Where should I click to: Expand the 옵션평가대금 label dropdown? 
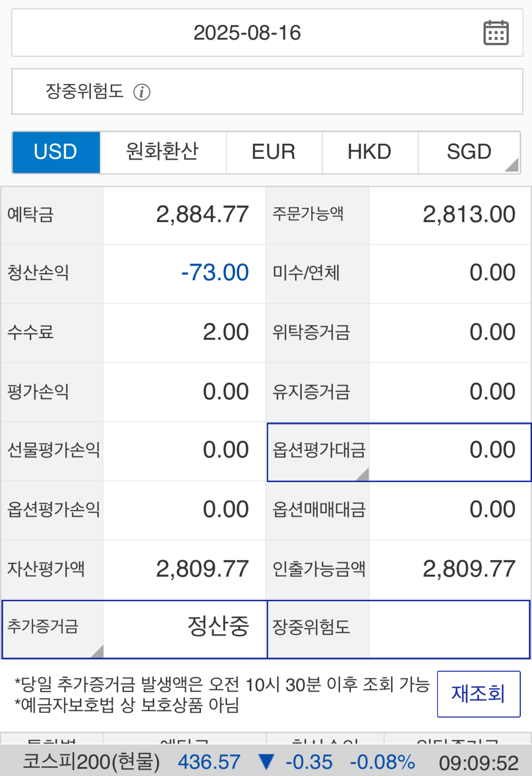tap(318, 451)
